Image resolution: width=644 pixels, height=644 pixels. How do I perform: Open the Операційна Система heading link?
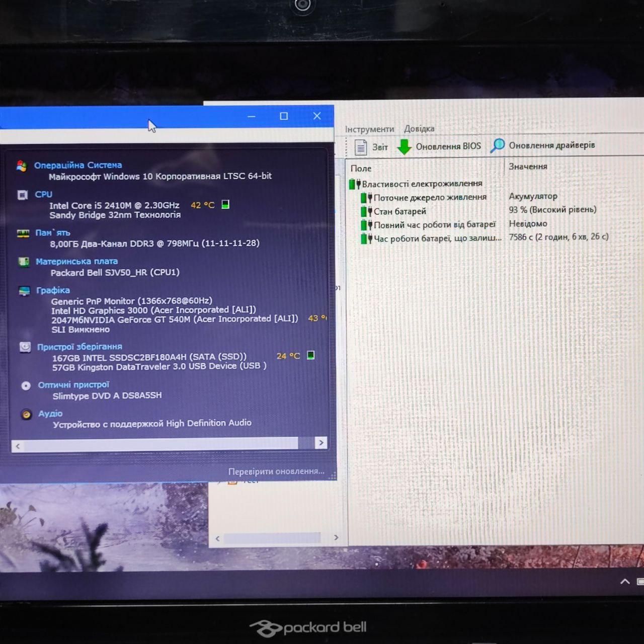click(x=78, y=165)
